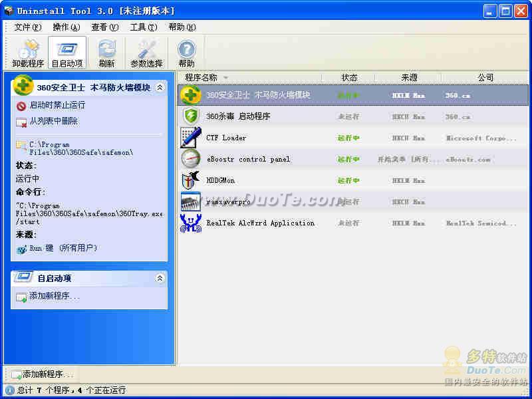Collapse the 360安全卫士 details panel chevron
The image size is (532, 399).
point(160,88)
